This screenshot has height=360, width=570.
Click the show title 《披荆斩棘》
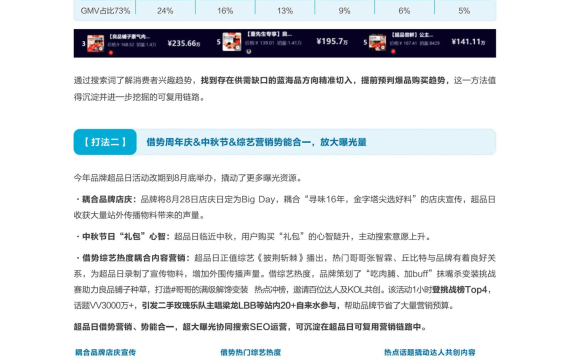pos(280,258)
